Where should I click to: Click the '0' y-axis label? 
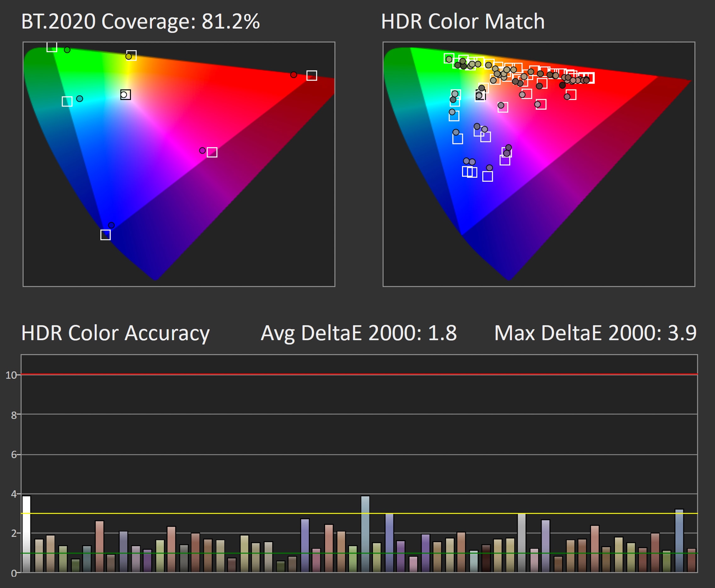click(14, 573)
